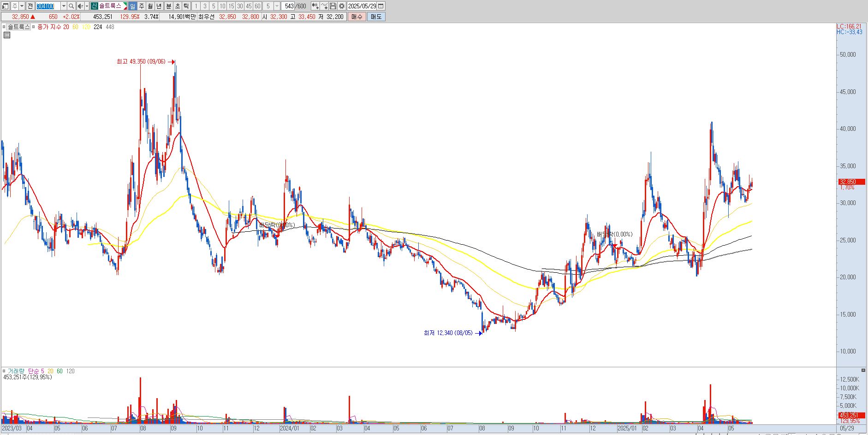The width and height of the screenshot is (868, 435).
Task: Click the 최고 49,350 (09/06) high label
Action: (141, 62)
